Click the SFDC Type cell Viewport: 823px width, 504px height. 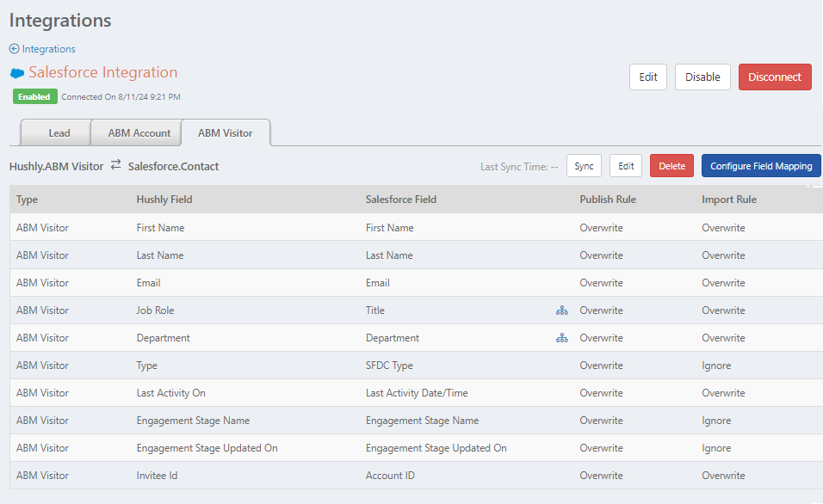389,366
